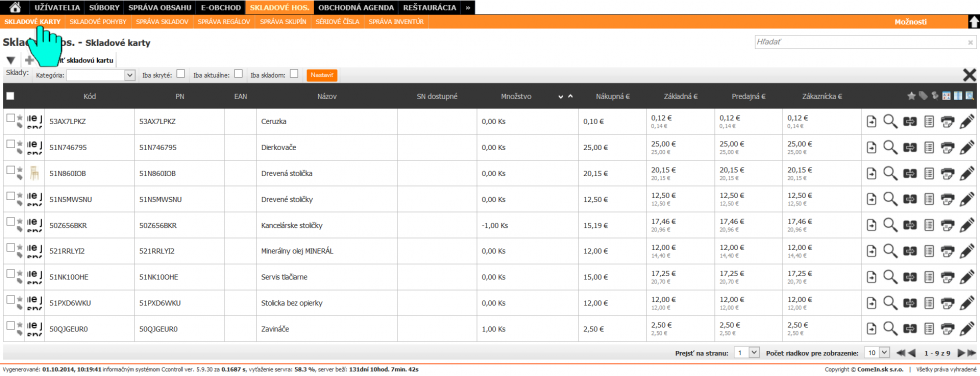This screenshot has width=980, height=376.
Task: Click the orange Nastaviť button
Action: click(322, 75)
